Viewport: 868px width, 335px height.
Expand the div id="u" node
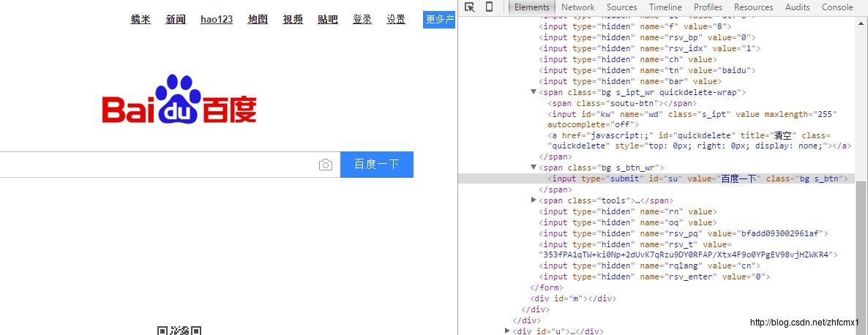(x=508, y=331)
